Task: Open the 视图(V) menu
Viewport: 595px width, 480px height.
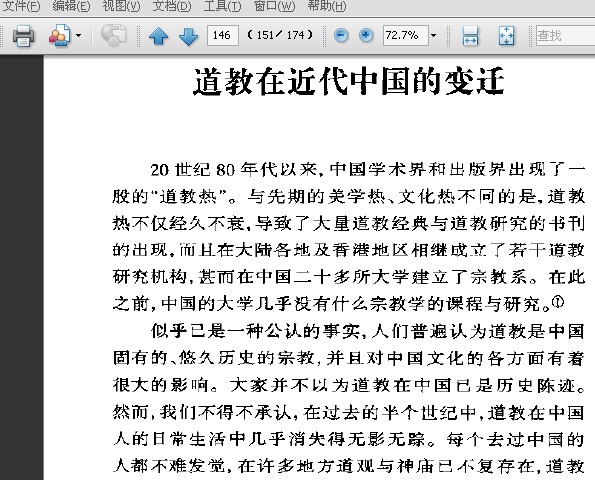Action: [121, 6]
